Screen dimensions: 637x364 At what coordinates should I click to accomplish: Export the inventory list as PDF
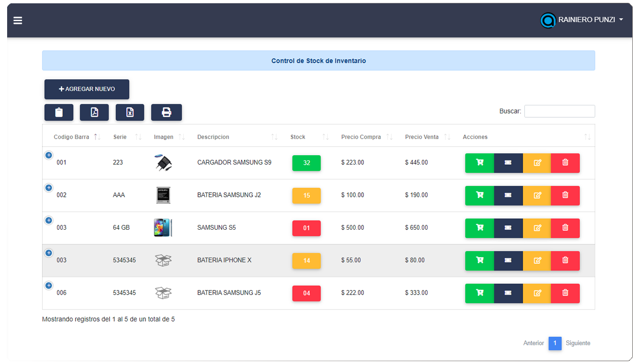(94, 112)
